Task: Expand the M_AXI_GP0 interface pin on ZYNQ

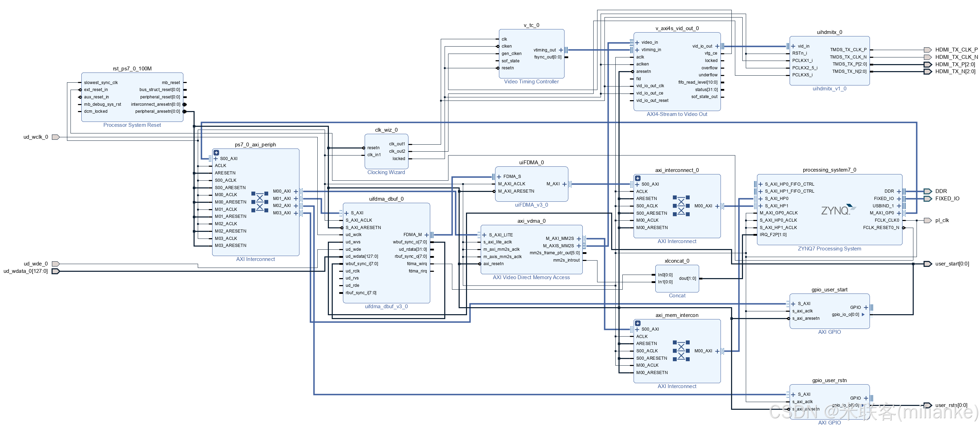Action: pyautogui.click(x=899, y=213)
